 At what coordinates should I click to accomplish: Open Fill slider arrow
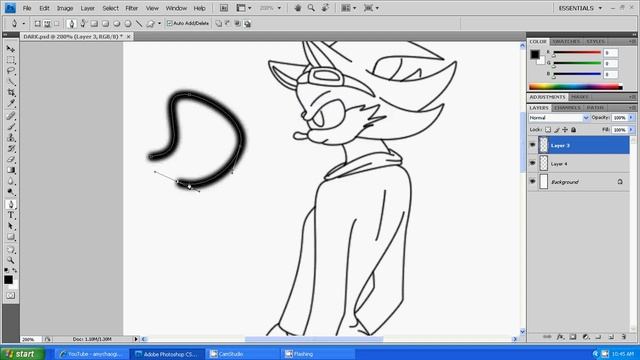[x=631, y=130]
